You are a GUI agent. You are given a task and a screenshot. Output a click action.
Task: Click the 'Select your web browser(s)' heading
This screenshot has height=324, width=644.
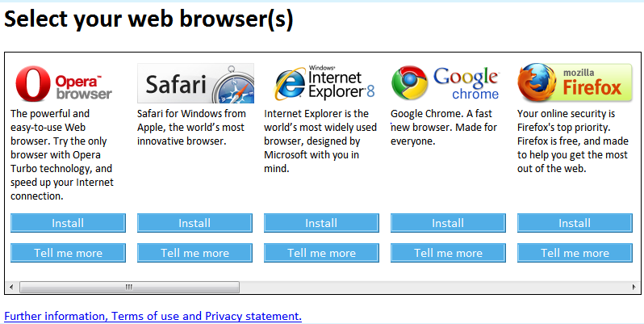click(148, 19)
